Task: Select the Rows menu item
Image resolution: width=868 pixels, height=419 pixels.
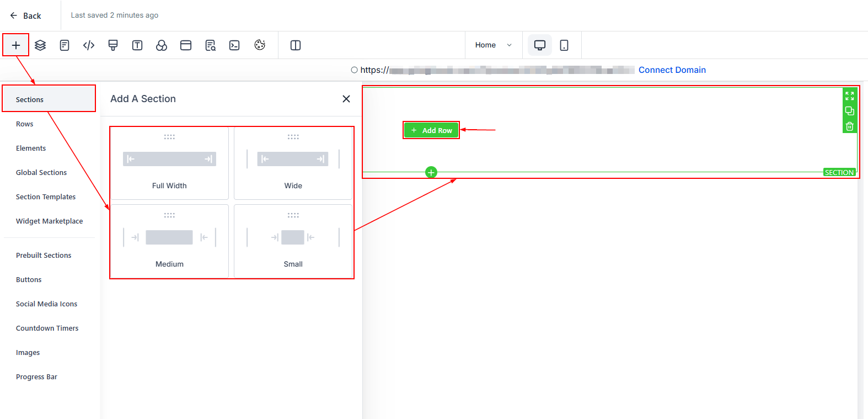Action: point(25,124)
